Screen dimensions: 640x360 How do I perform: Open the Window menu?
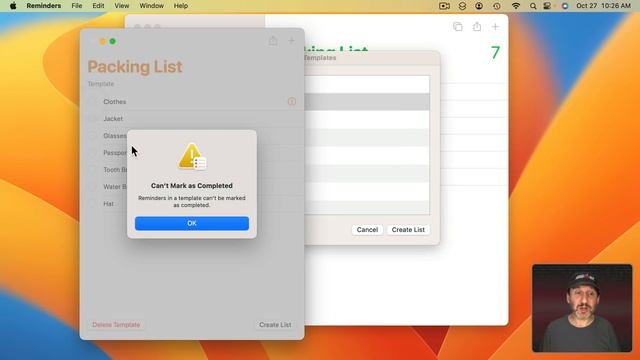[151, 6]
